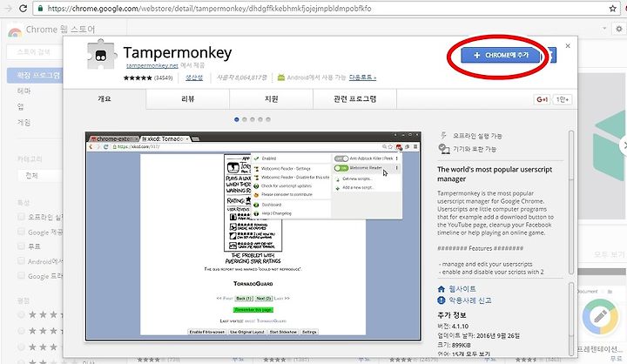Select the fifth screenshot carousel dot
Screen dimensions: 627x364
coord(268,119)
